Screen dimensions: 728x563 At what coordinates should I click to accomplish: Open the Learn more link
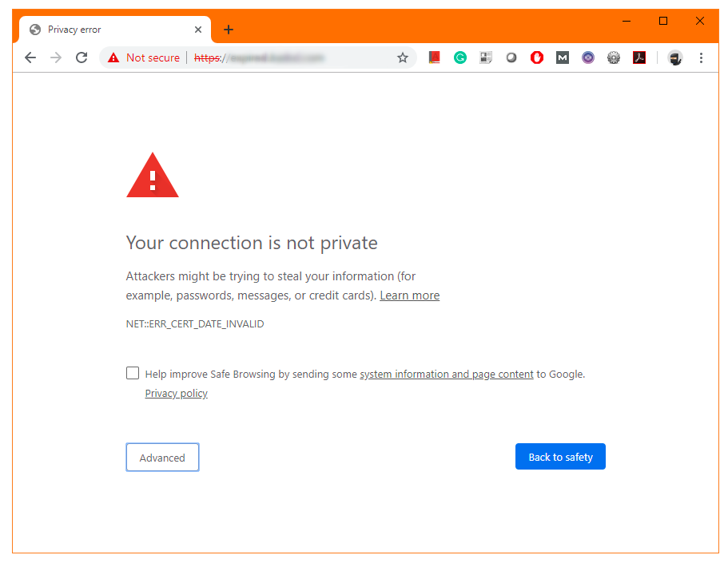click(x=409, y=295)
